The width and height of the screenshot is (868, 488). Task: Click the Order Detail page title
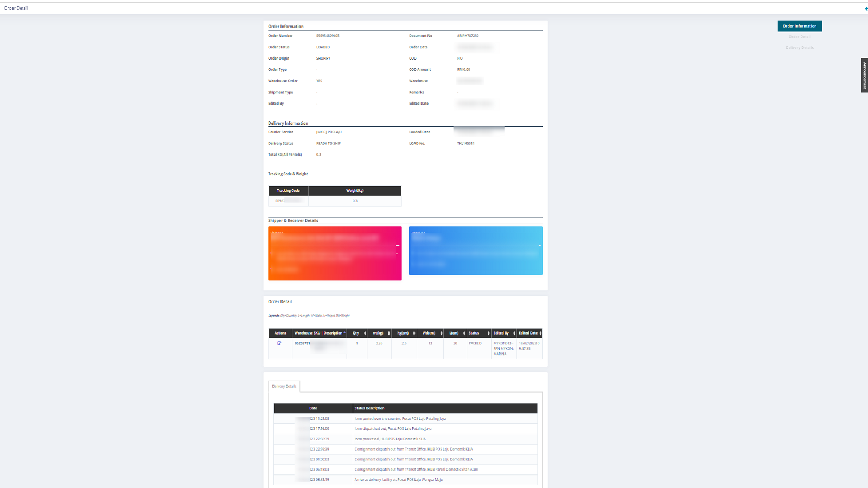coord(16,8)
